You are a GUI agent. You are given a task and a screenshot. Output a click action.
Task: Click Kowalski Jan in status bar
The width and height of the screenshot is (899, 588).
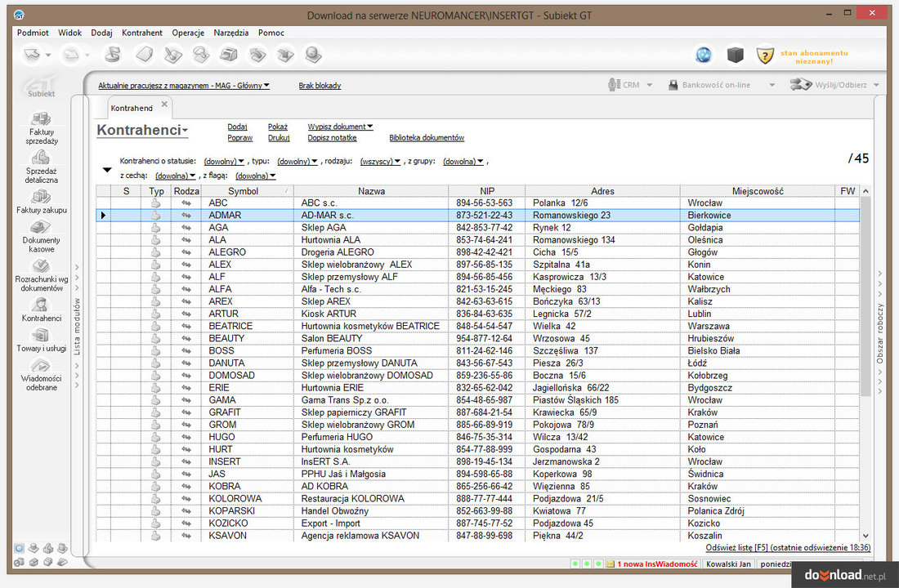pos(728,564)
